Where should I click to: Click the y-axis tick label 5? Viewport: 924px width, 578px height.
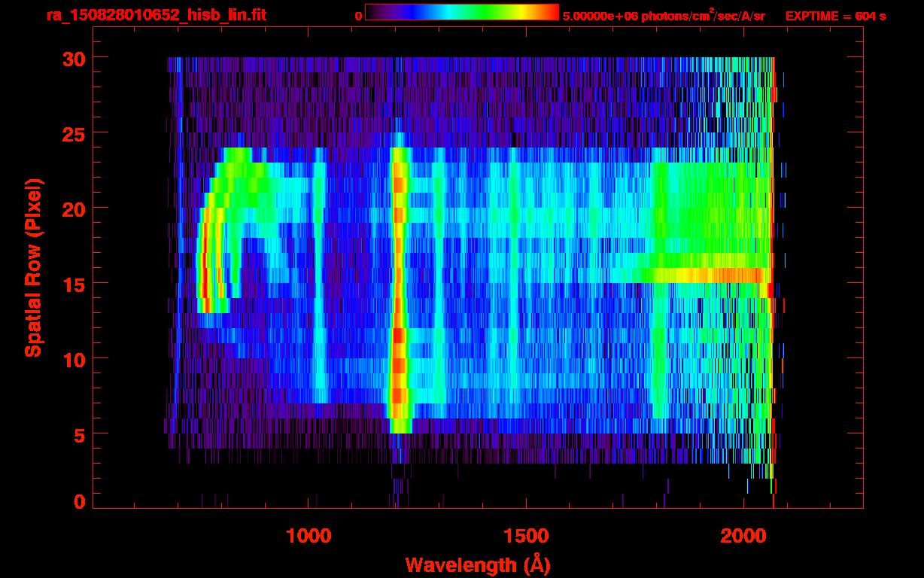(80, 434)
